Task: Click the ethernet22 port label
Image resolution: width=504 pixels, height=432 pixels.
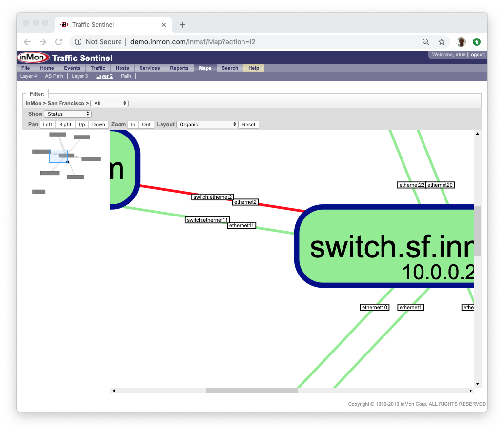Action: point(412,185)
